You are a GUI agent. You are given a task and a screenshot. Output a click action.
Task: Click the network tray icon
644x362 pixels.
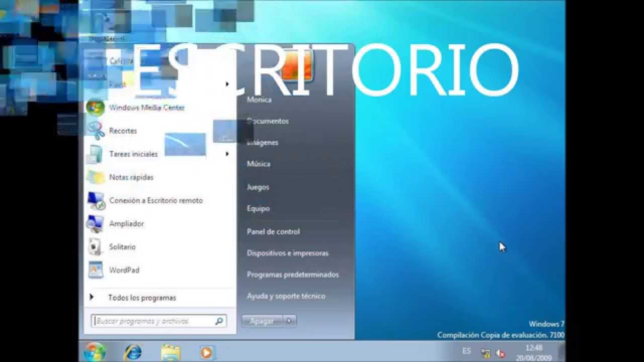[486, 353]
